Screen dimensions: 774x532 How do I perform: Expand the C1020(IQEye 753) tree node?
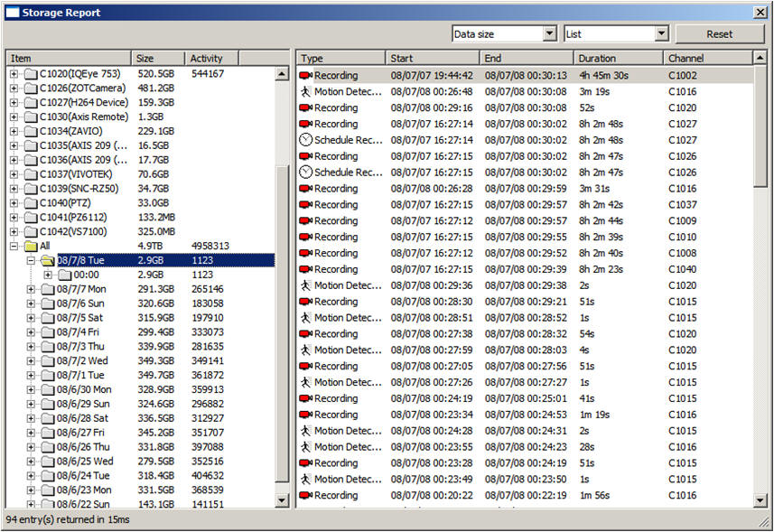pyautogui.click(x=14, y=73)
